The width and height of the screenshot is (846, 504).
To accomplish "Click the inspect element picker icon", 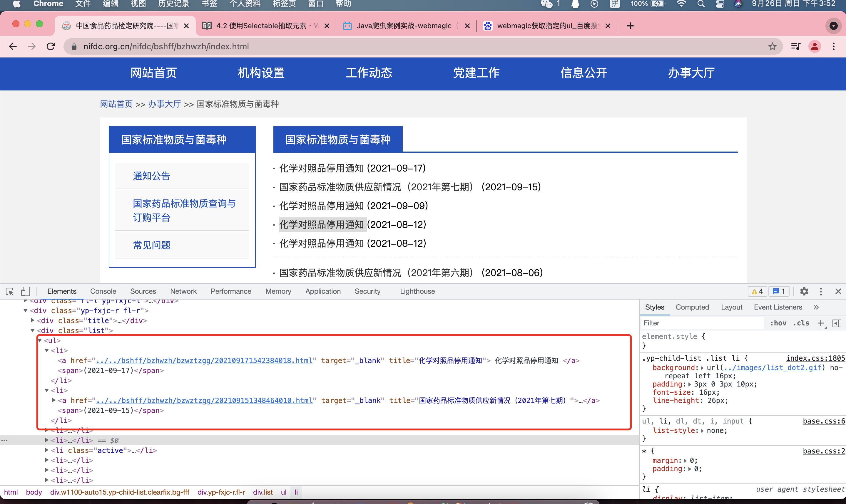I will tap(9, 291).
